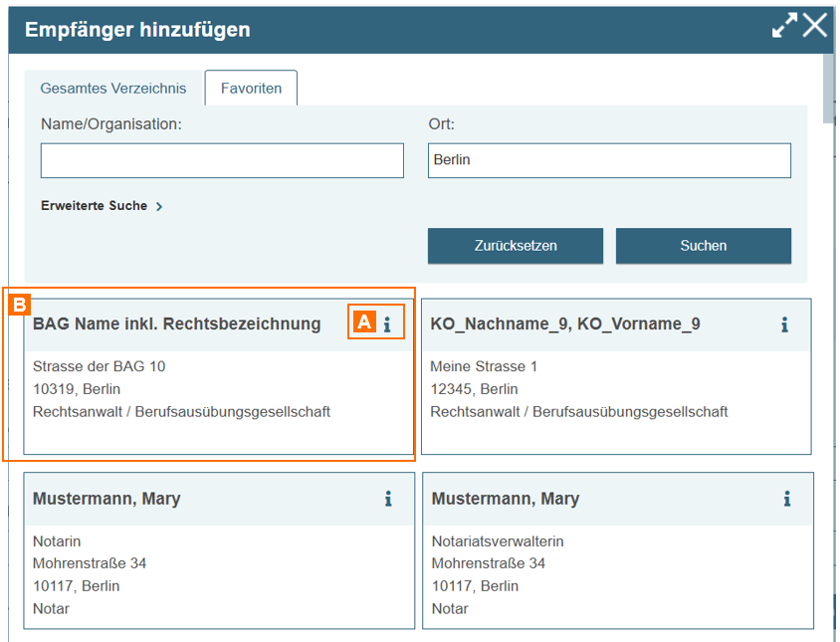Viewport: 840px width, 642px height.
Task: Select the Favoriten tab
Action: click(251, 89)
